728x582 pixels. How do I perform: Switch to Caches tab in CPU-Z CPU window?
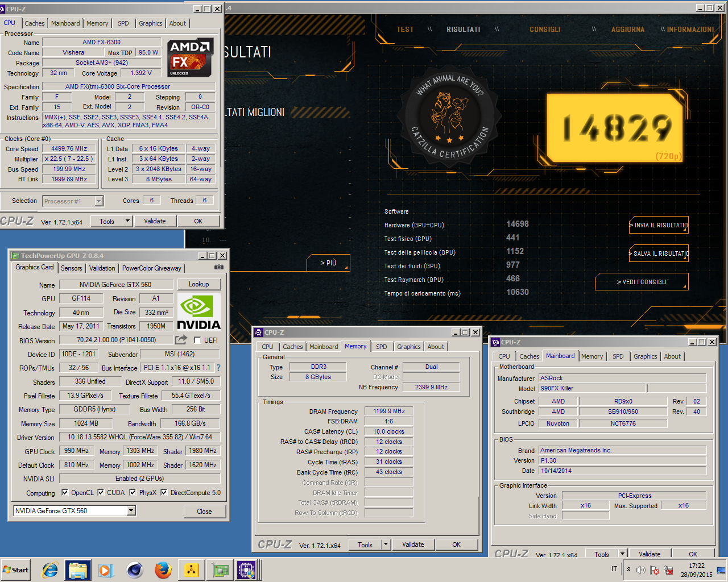(34, 23)
